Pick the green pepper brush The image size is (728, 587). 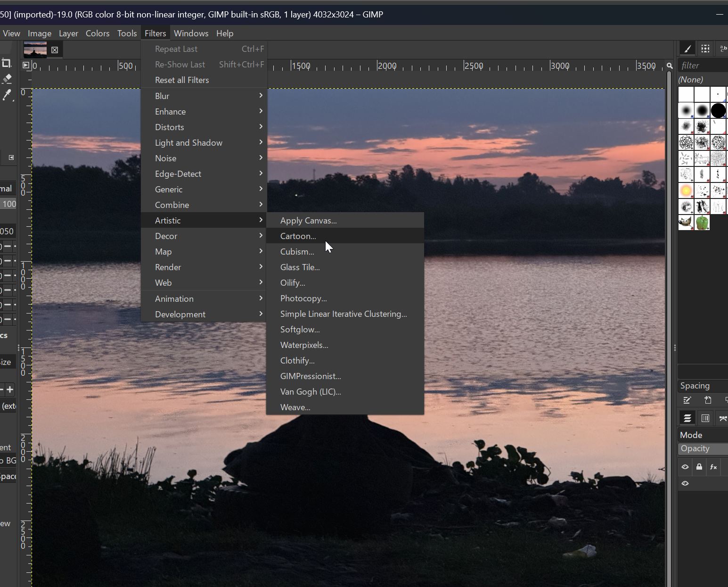pos(702,223)
